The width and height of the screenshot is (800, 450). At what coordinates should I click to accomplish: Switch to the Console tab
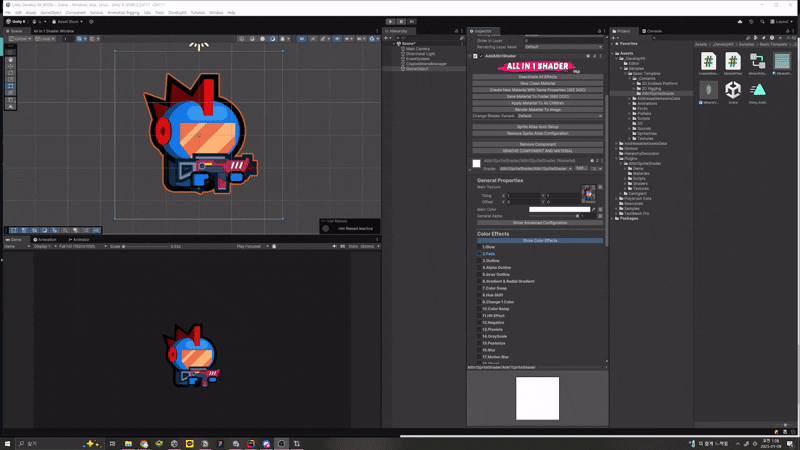652,31
